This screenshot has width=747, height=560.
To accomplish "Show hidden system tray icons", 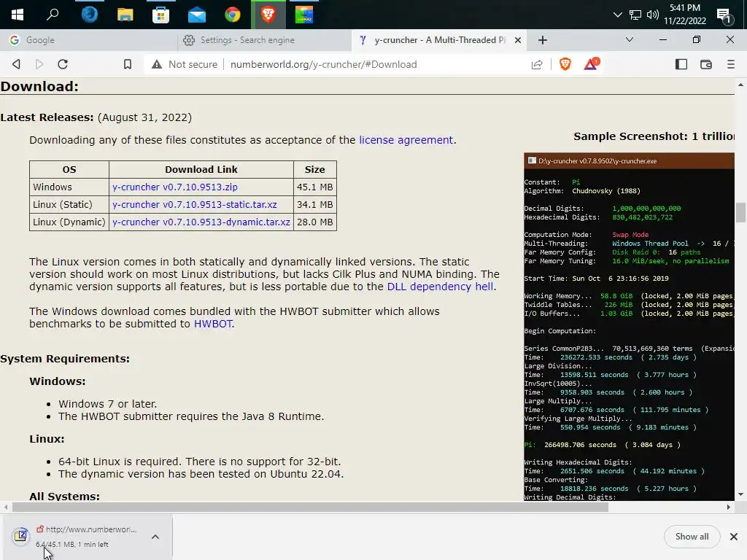I will click(617, 15).
